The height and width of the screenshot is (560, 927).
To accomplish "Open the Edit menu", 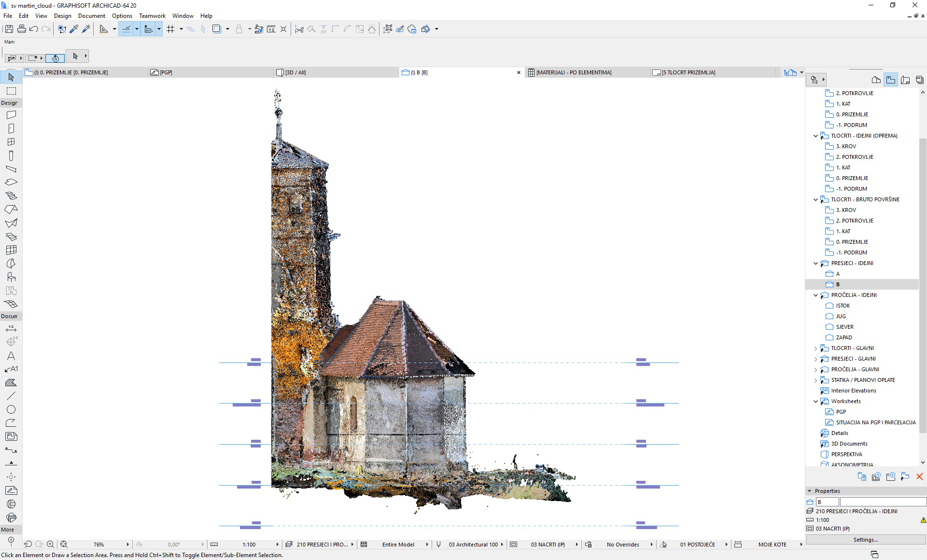I will (x=23, y=16).
